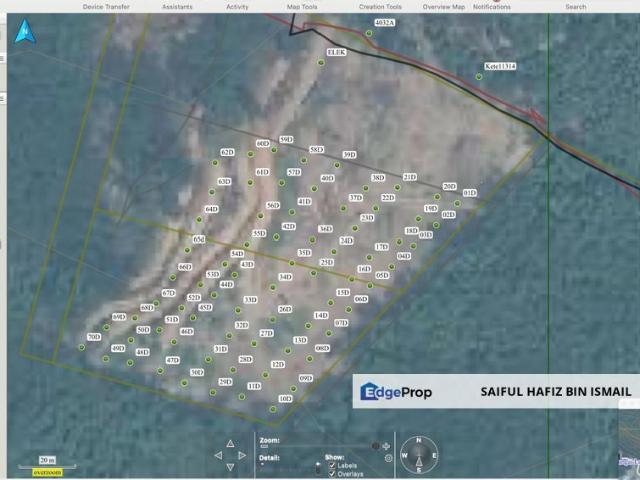
Task: Select the green marker of waypoint 09D
Action: pyautogui.click(x=293, y=389)
